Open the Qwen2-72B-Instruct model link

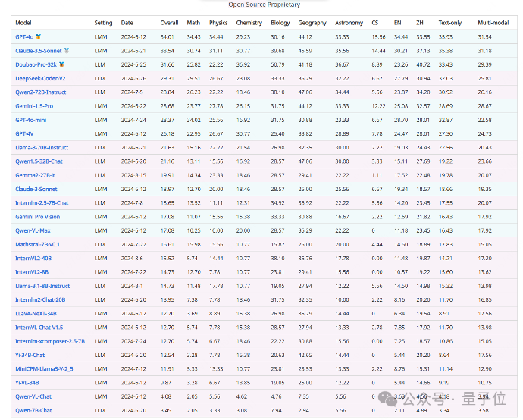[x=41, y=92]
